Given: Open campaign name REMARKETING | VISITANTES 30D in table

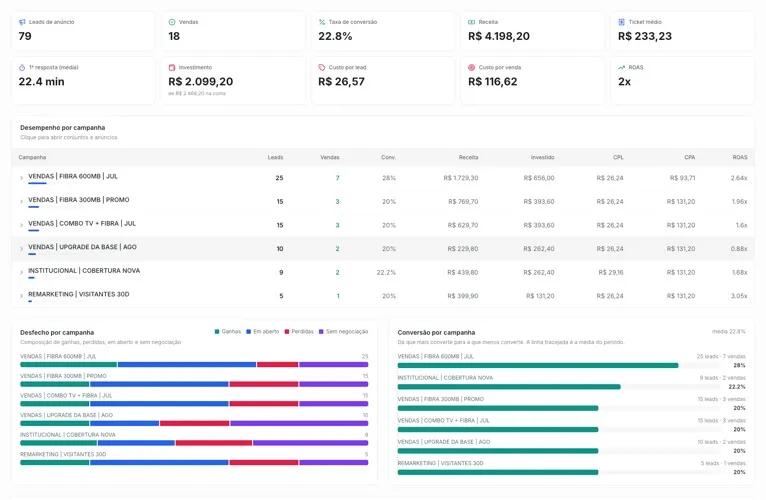Looking at the screenshot, I should point(79,294).
